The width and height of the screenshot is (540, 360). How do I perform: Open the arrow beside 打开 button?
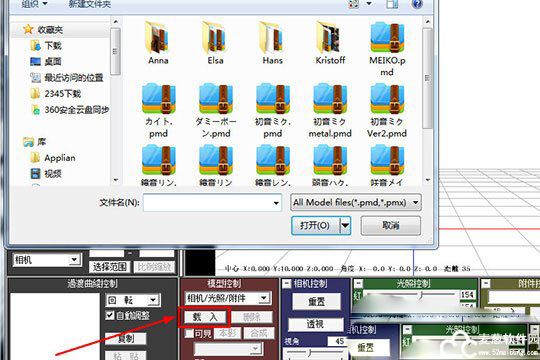[x=345, y=225]
